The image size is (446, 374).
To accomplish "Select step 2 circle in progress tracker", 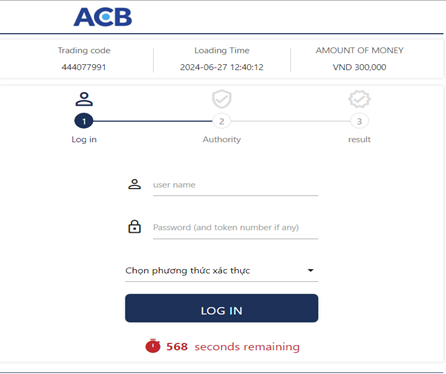I will coord(222,121).
